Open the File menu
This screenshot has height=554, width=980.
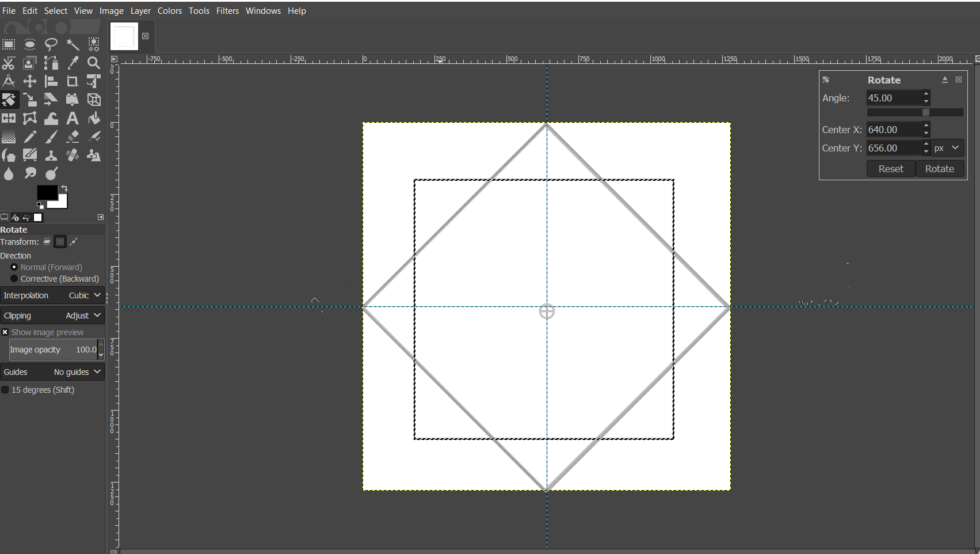click(9, 11)
